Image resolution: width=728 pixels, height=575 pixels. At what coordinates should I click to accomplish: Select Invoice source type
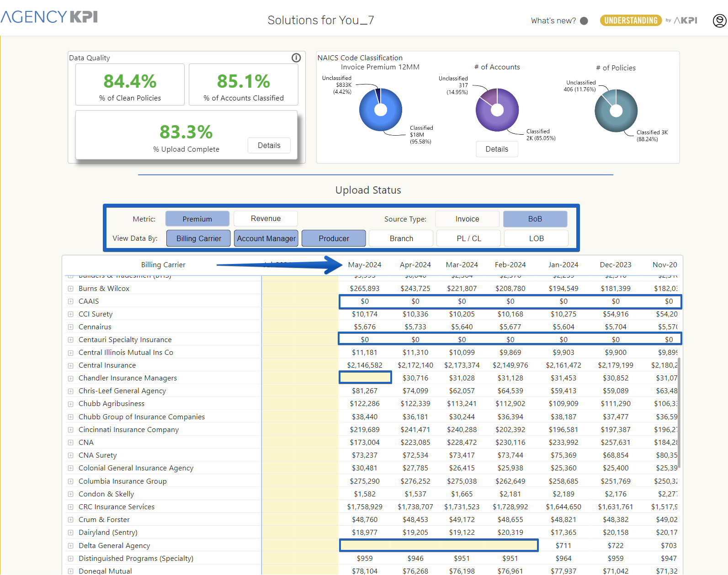467,219
